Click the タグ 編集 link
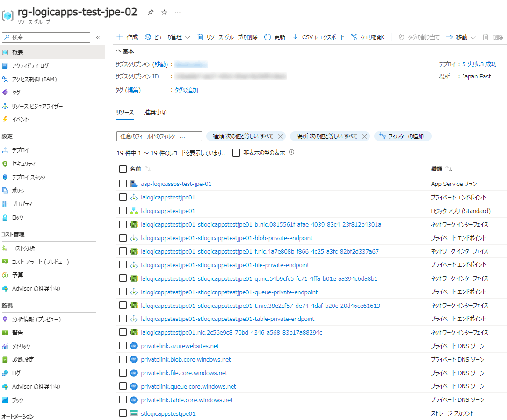 tap(133, 90)
